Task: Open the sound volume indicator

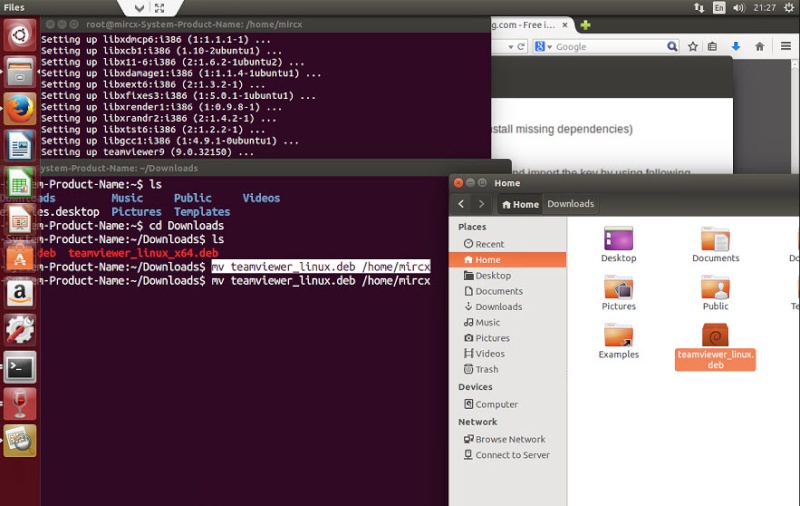Action: pos(739,7)
